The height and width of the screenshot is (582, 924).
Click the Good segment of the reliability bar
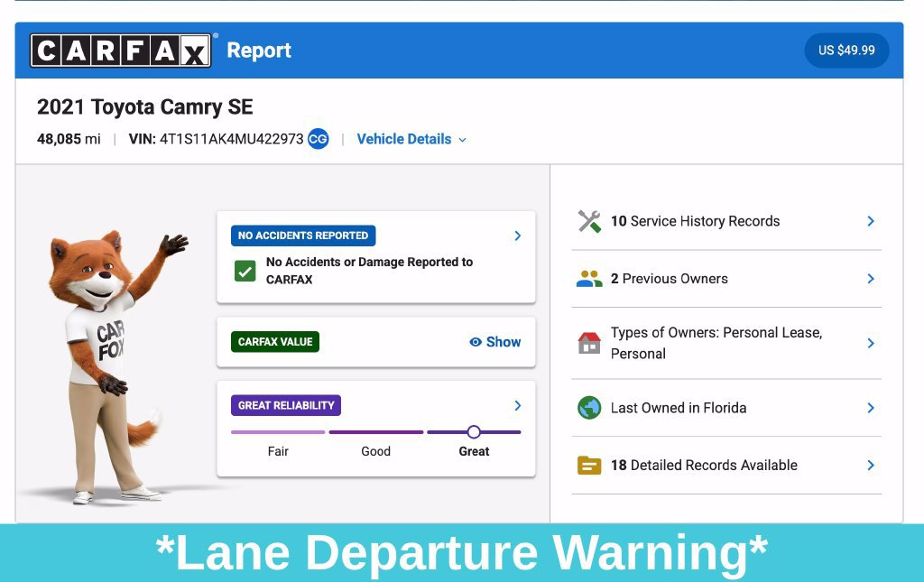tap(376, 432)
